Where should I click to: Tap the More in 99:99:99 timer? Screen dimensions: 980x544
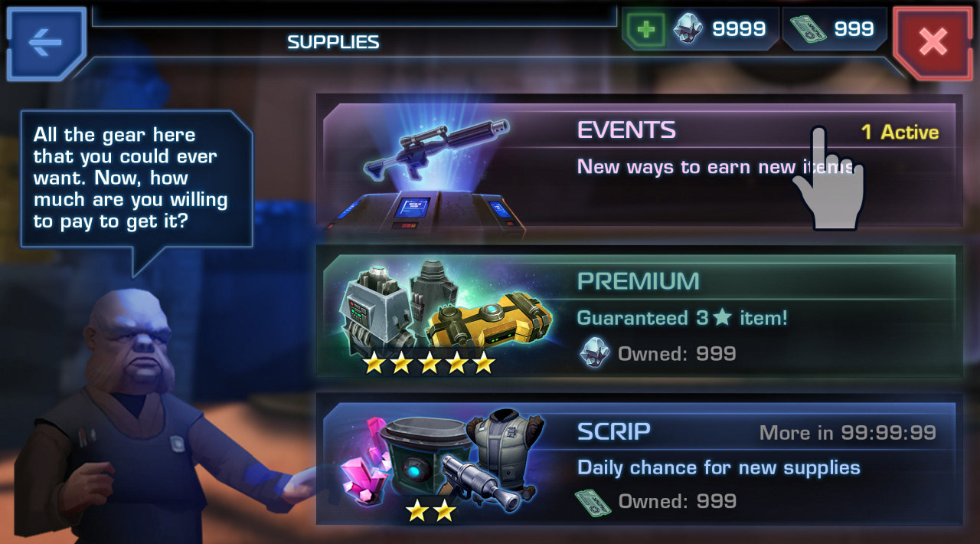(848, 433)
